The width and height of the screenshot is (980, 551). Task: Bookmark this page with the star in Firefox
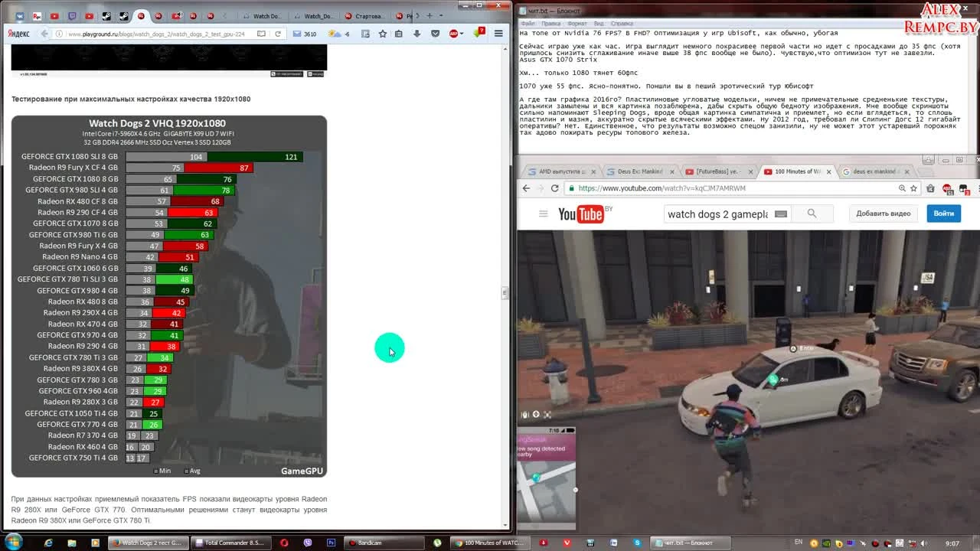[382, 34]
